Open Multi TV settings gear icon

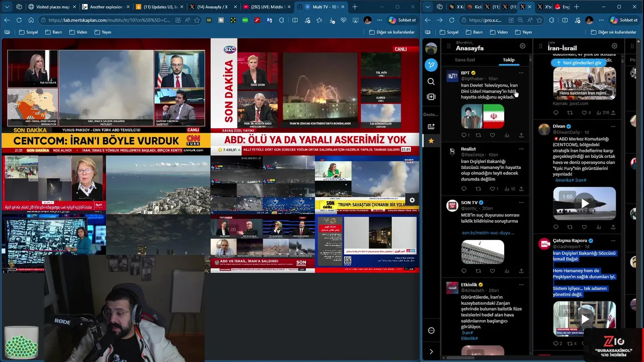pos(412,201)
